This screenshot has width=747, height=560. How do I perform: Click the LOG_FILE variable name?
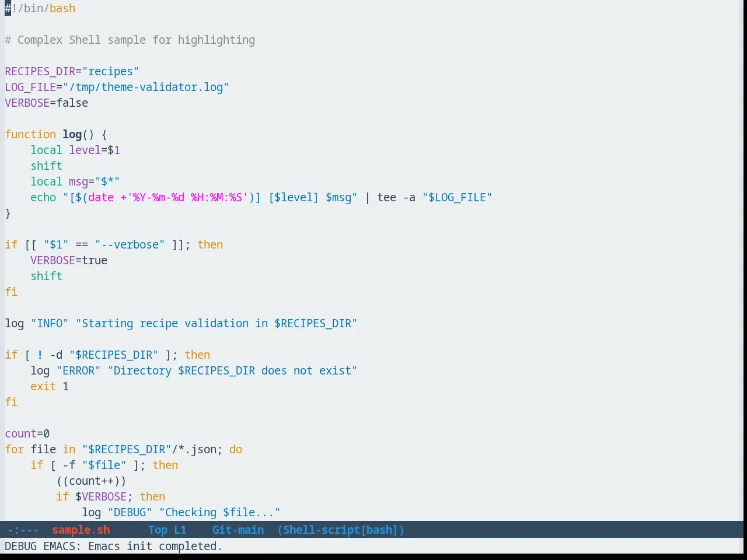[30, 87]
